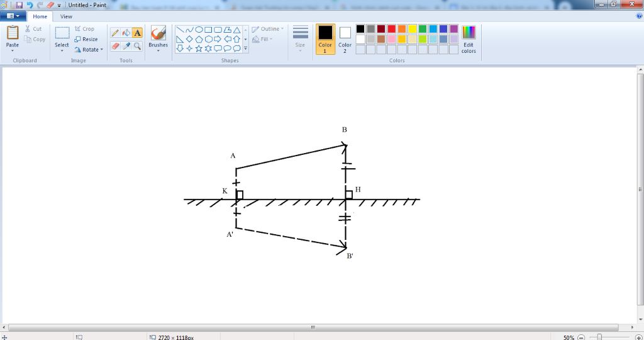This screenshot has height=340, width=644.
Task: Choose the Up arrow shape
Action: click(x=236, y=39)
